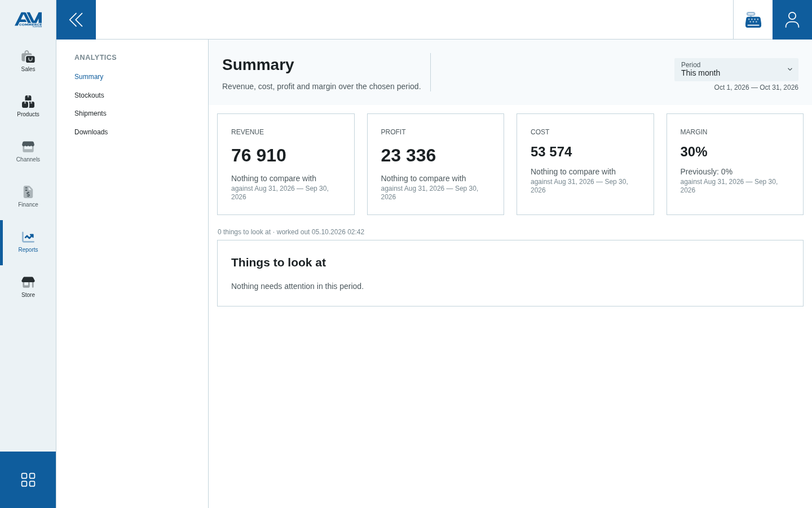This screenshot has height=508, width=812.
Task: Click the Summary description subtitle text
Action: point(321,86)
